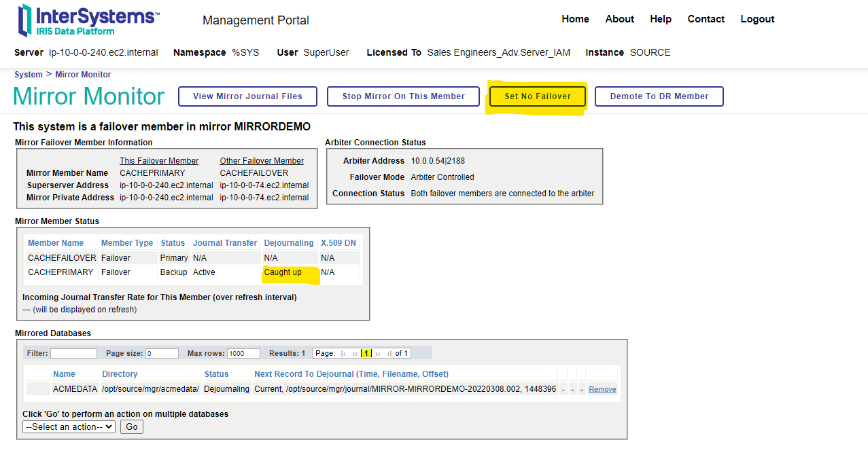The height and width of the screenshot is (457, 868).
Task: Open the Select an action dropdown
Action: tap(69, 427)
